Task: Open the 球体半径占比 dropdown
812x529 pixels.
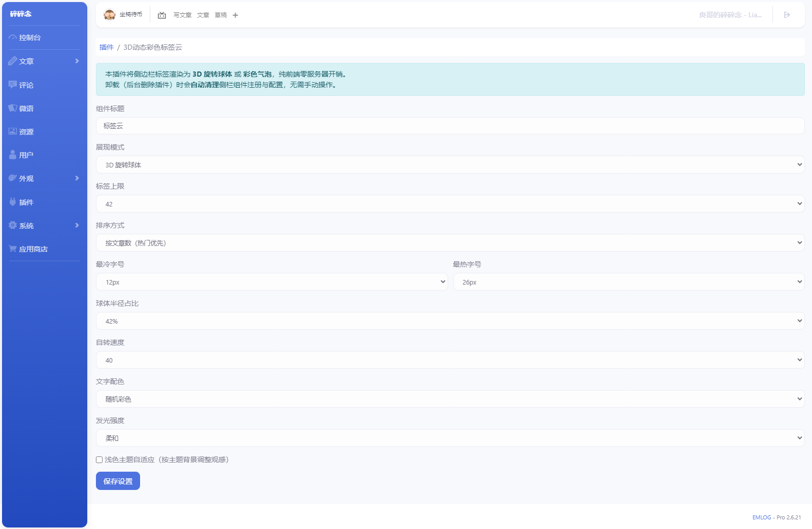Action: tap(450, 321)
